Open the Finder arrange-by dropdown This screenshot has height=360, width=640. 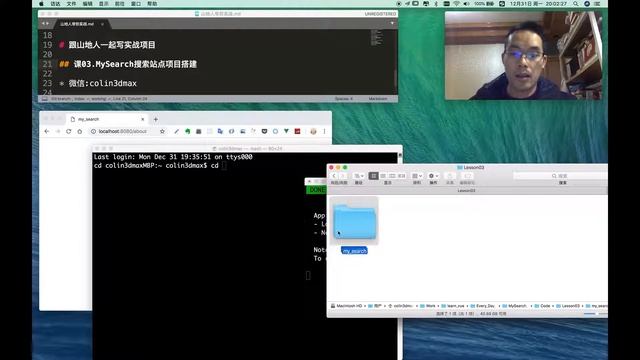click(417, 176)
